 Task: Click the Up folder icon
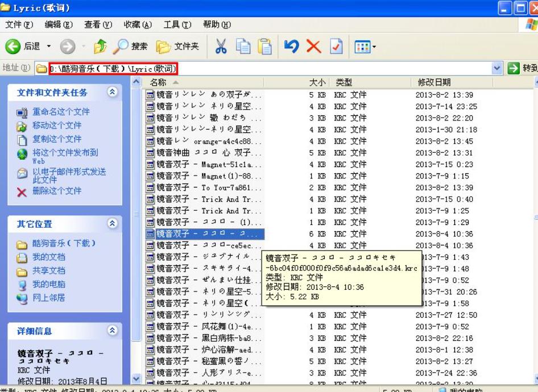tap(100, 47)
